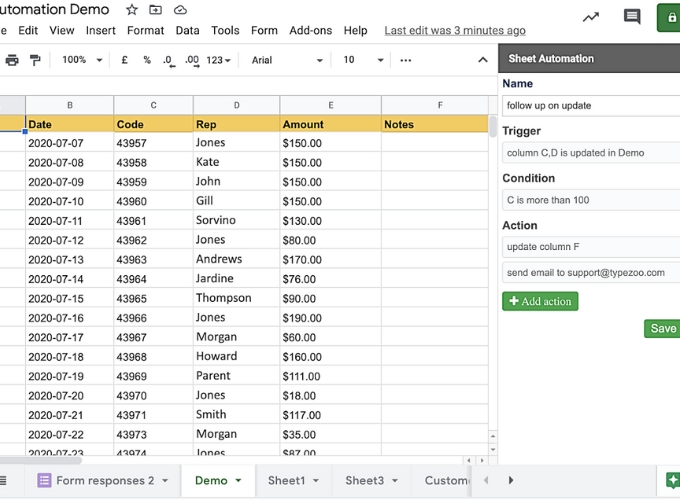The height and width of the screenshot is (500, 680).
Task: Click the Condition field 'C is more than 100'
Action: (x=591, y=200)
